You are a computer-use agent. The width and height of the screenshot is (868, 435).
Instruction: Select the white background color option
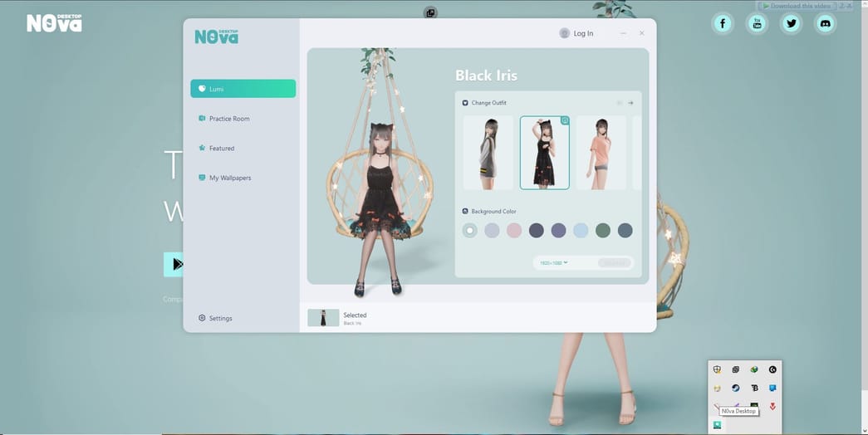click(470, 231)
